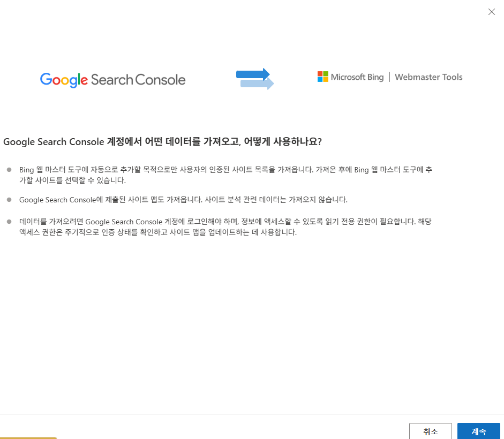
Task: Click the Webmaster Tools wordmark
Action: (428, 77)
